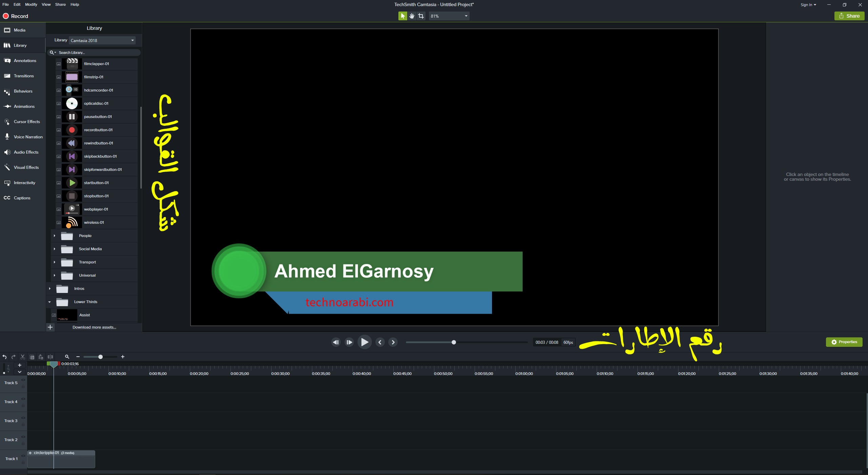
Task: Expand the Social Media folder
Action: click(x=54, y=249)
